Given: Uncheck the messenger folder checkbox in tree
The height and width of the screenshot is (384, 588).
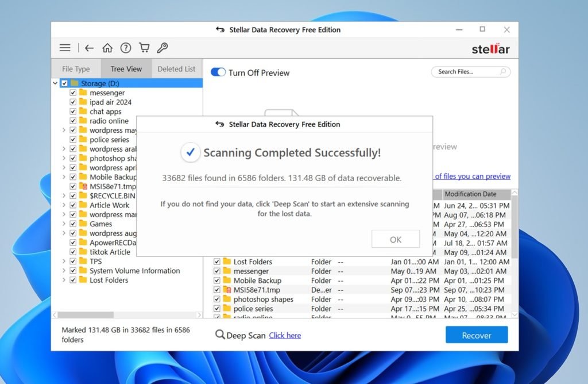Looking at the screenshot, I should tap(73, 93).
